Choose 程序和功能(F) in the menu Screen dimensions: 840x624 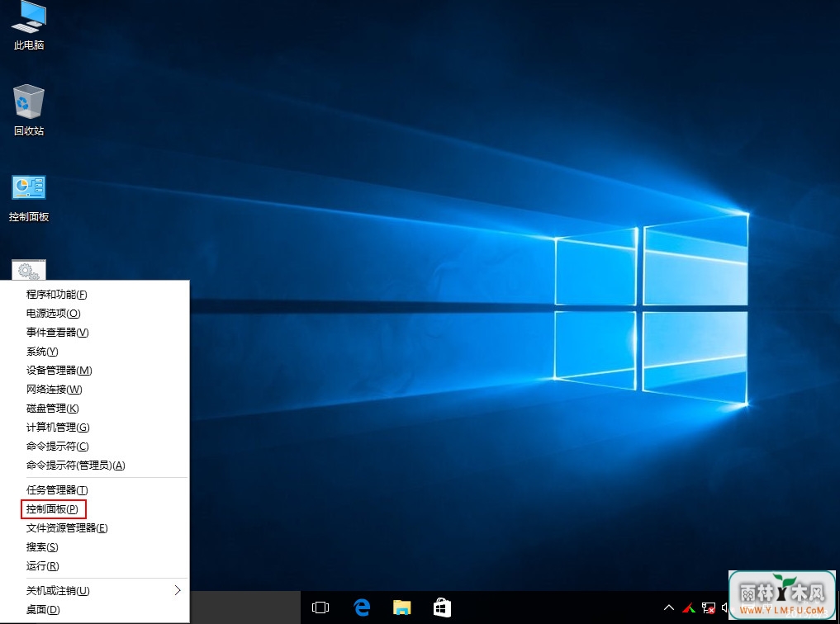(x=95, y=295)
